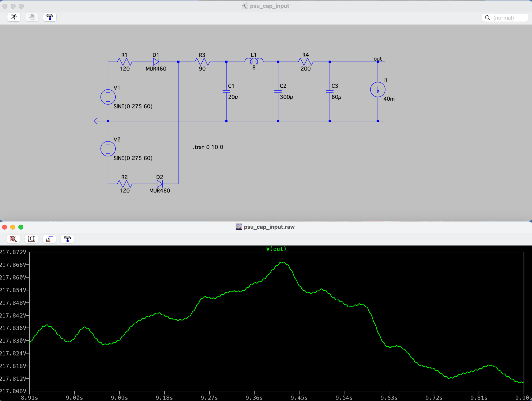Click the waveform peak near 9.42s
This screenshot has height=401, width=532.
[x=284, y=262]
